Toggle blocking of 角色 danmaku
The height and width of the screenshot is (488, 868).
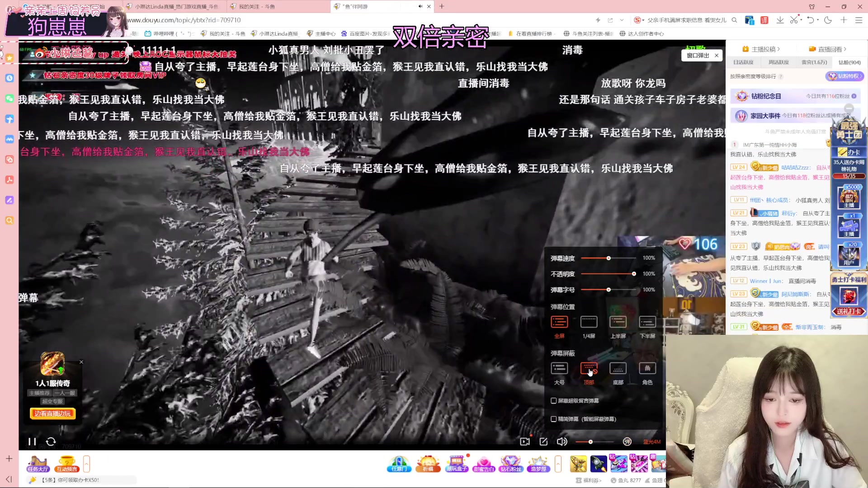click(647, 373)
